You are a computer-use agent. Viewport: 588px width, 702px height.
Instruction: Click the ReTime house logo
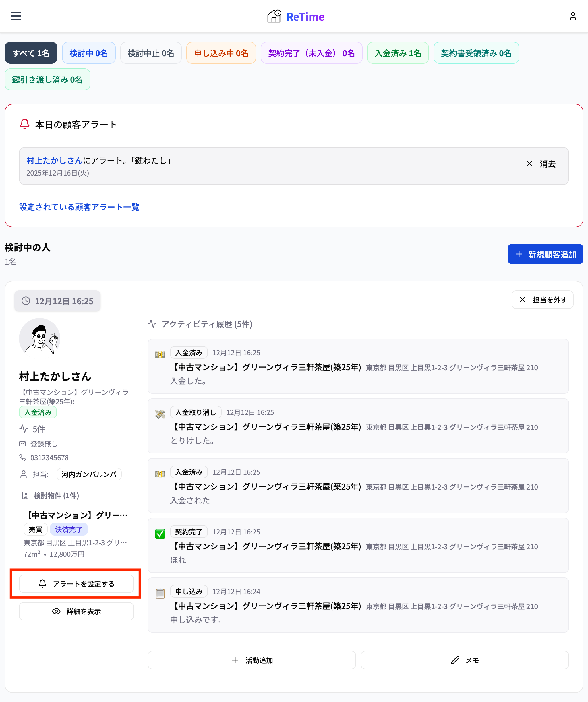[274, 16]
